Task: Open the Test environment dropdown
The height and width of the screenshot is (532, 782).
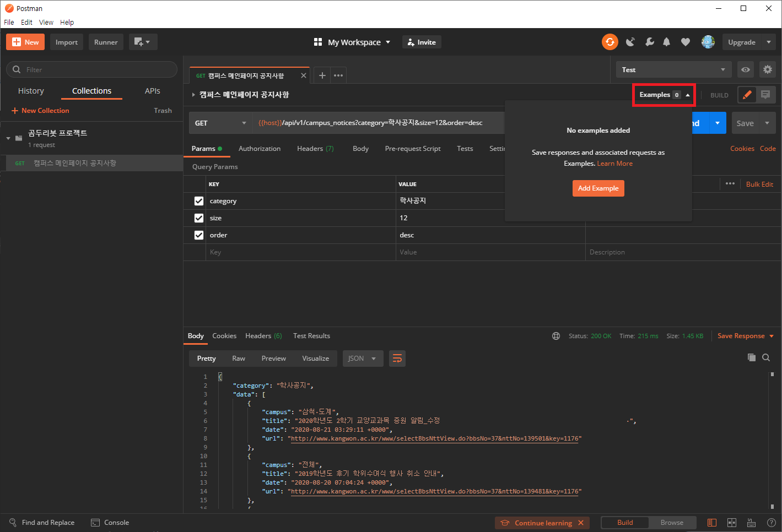Action: pos(673,70)
